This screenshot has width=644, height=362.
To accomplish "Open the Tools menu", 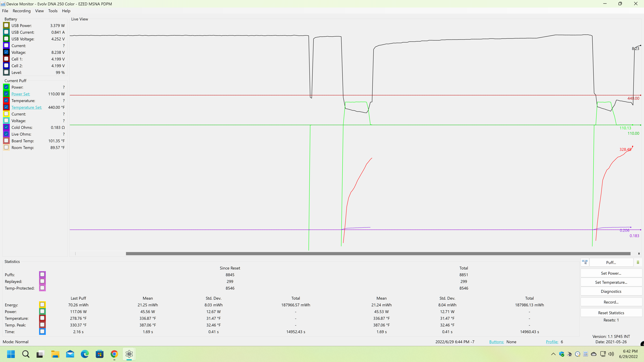I will coord(53,11).
